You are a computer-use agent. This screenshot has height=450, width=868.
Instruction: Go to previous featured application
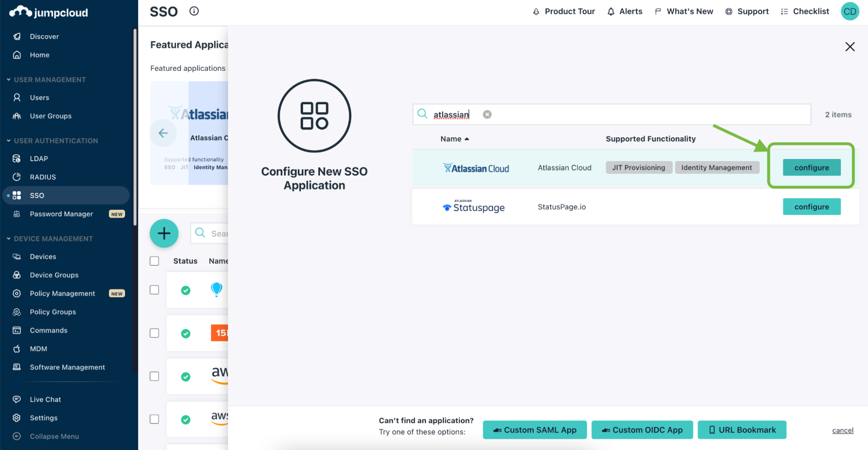(163, 133)
